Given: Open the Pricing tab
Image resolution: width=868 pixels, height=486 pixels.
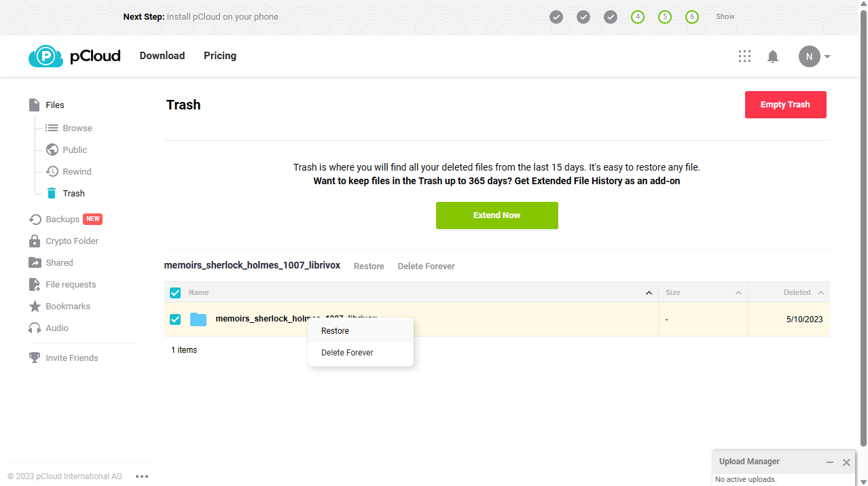Looking at the screenshot, I should (220, 56).
